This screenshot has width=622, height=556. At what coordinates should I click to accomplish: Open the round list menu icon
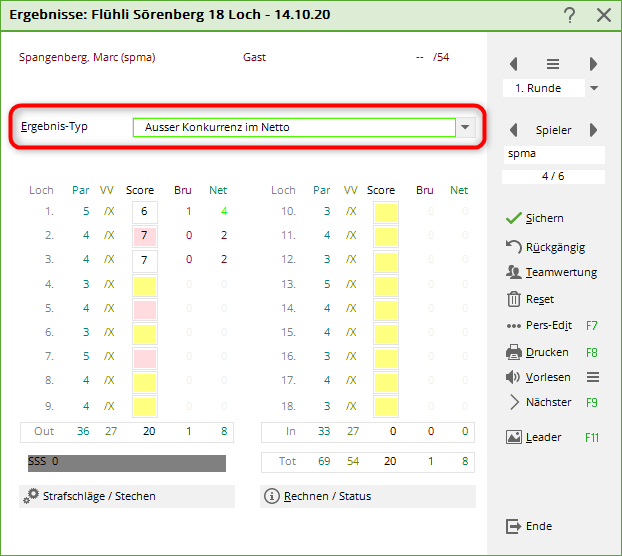pyautogui.click(x=553, y=64)
